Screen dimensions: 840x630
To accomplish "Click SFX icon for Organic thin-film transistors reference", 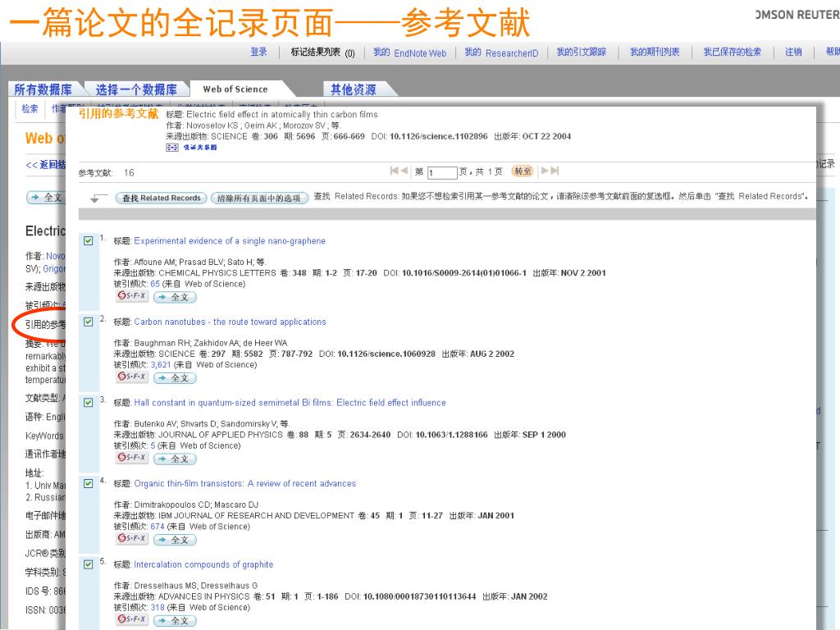I will pyautogui.click(x=132, y=539).
